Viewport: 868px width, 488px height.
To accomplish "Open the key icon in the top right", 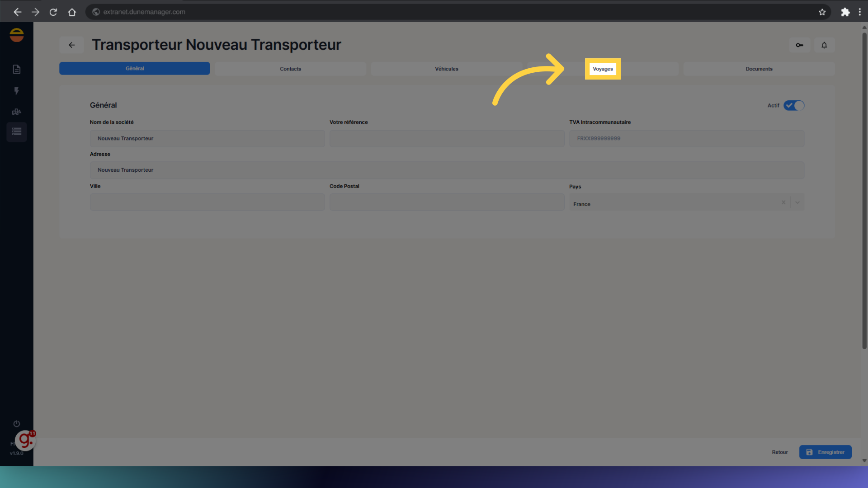I will tap(799, 45).
